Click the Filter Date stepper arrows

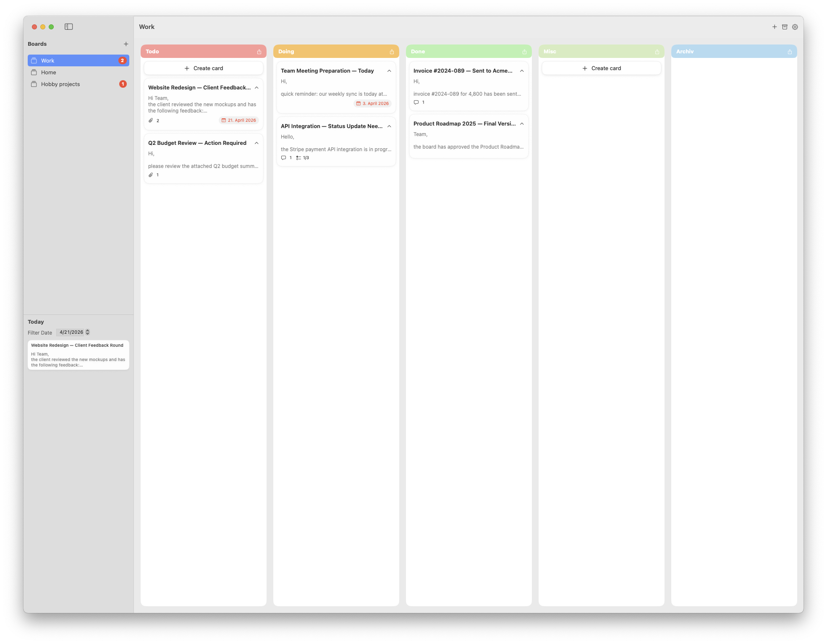[x=88, y=332]
